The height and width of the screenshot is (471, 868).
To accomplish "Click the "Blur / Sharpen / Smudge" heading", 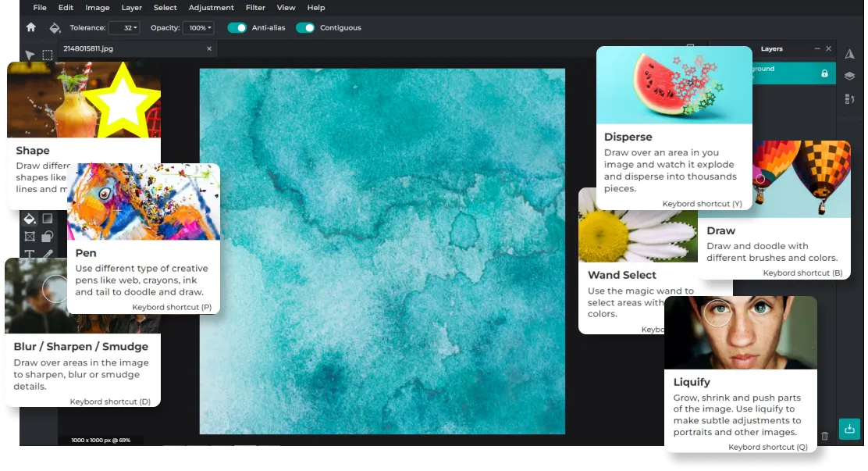I will [x=81, y=346].
